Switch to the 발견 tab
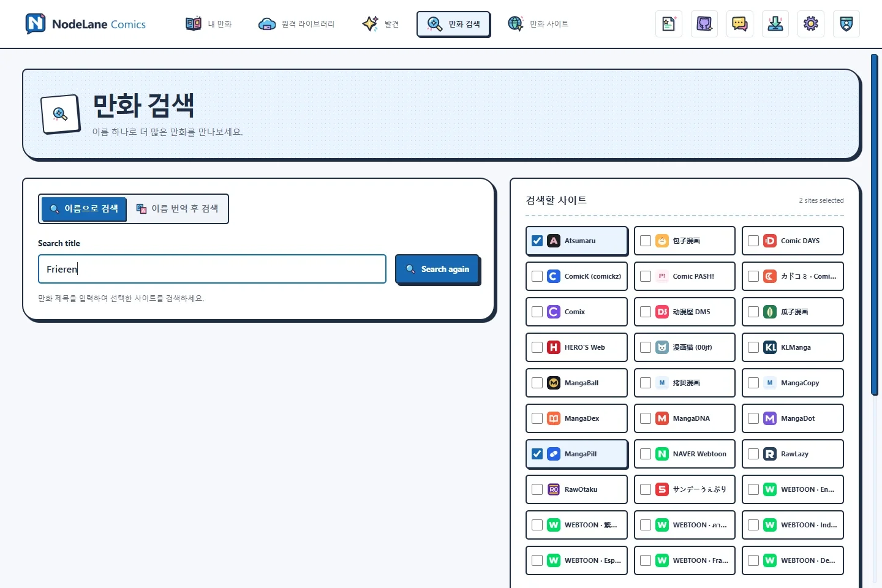Viewport: 882px width, 588px height. pos(380,24)
